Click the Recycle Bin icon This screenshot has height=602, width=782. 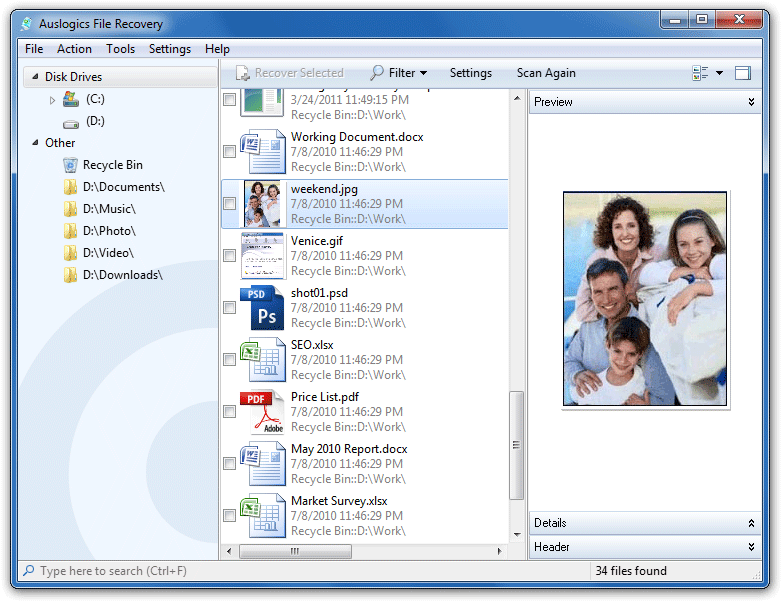[70, 165]
